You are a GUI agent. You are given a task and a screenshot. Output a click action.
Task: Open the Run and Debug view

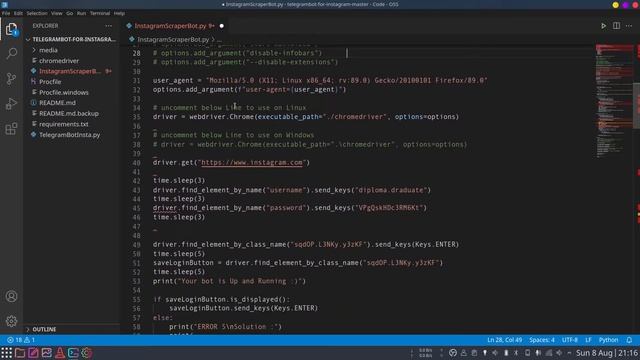[x=11, y=104]
